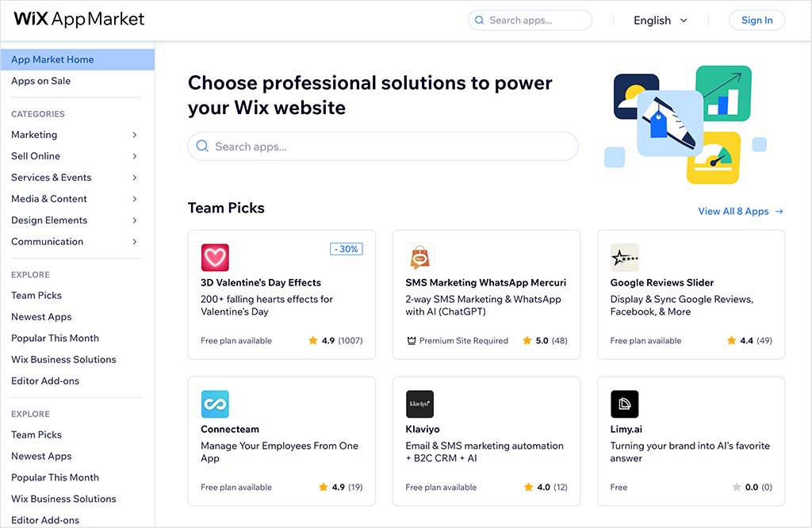Open the Klaviyo app icon

coord(419,404)
